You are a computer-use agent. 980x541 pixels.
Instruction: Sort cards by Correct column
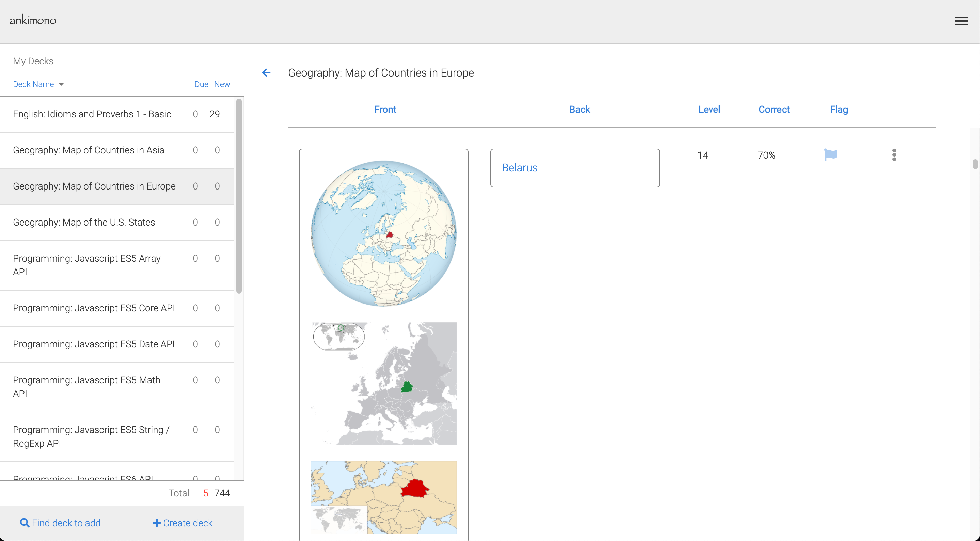point(774,110)
